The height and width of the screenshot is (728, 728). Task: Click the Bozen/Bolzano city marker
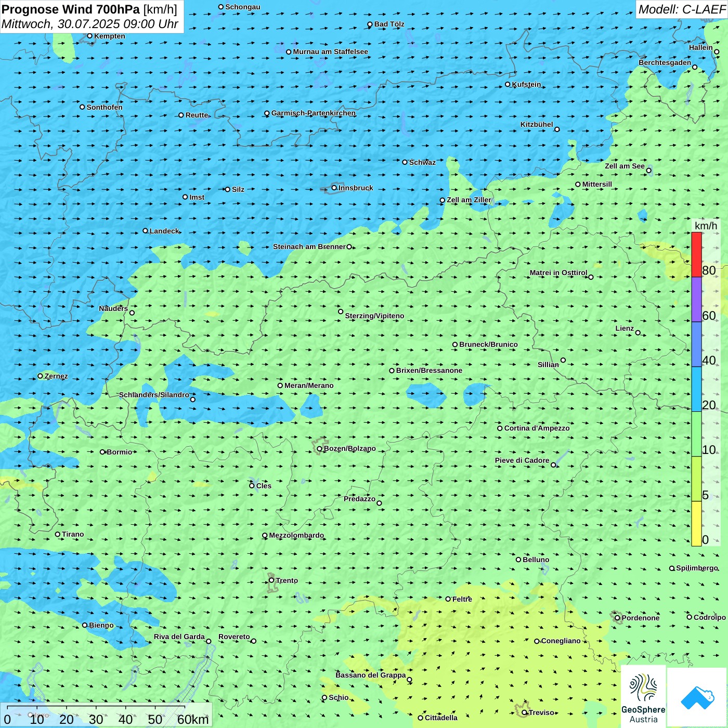pyautogui.click(x=320, y=449)
